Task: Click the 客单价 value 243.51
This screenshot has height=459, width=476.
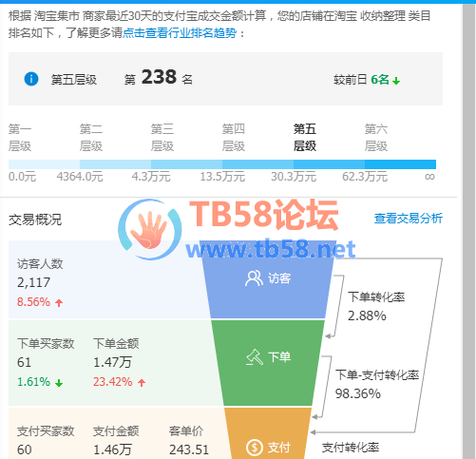Action: pos(189,449)
